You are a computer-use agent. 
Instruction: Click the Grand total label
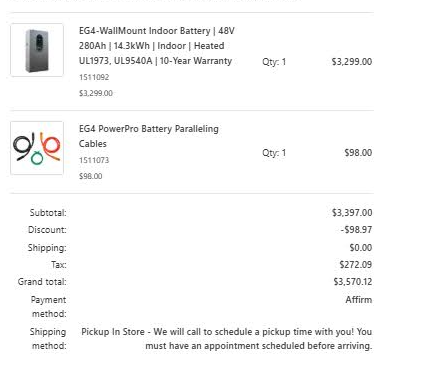pyautogui.click(x=42, y=282)
